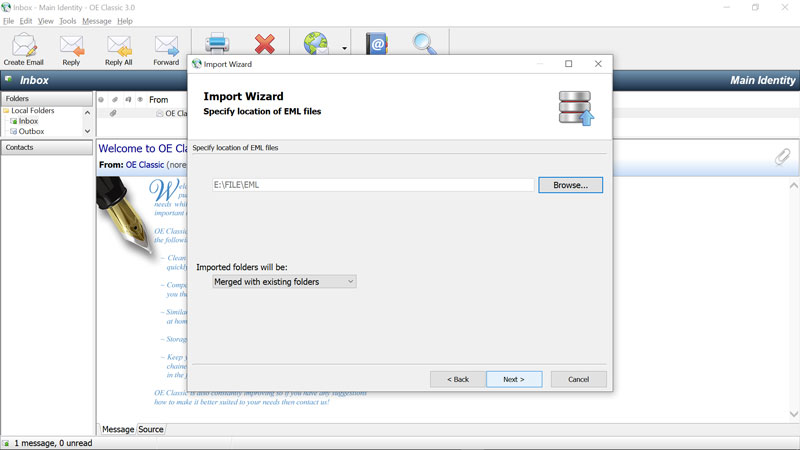Click the OE Classic sender link
800x450 pixels.
tap(145, 165)
